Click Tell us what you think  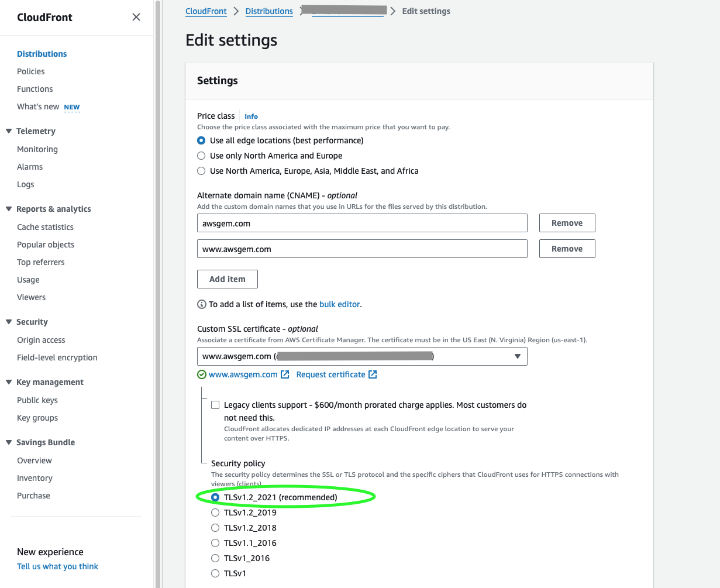tap(58, 566)
